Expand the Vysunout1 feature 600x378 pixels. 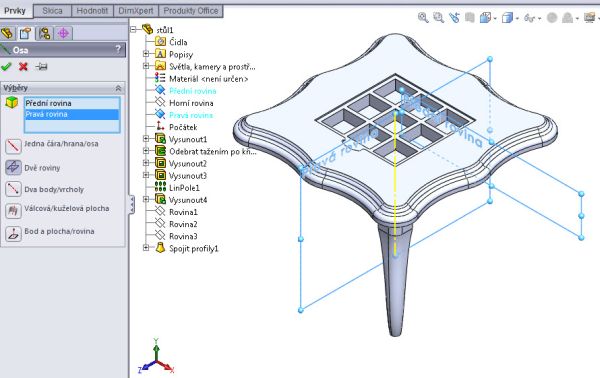pos(146,139)
